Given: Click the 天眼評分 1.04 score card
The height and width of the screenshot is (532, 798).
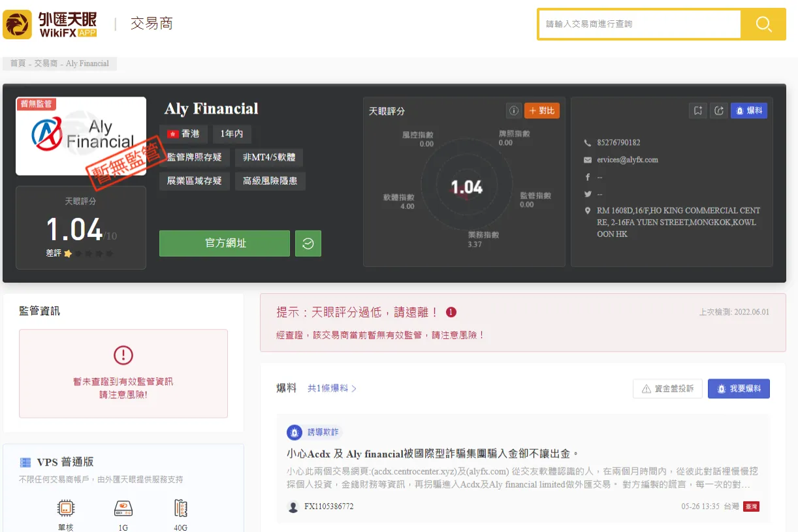Looking at the screenshot, I should tap(81, 228).
